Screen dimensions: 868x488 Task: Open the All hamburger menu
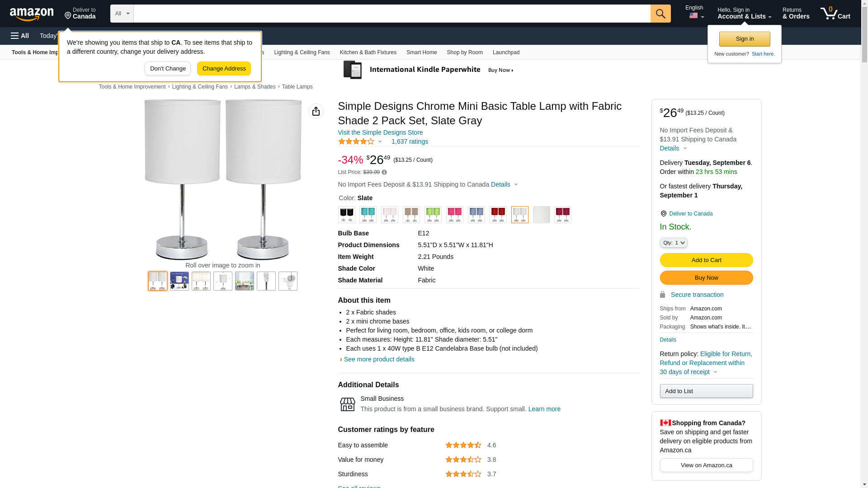pyautogui.click(x=20, y=36)
